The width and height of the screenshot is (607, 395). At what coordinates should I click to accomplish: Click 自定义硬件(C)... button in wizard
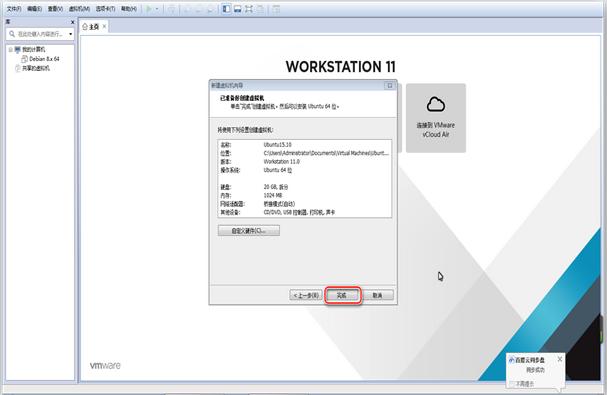point(249,231)
